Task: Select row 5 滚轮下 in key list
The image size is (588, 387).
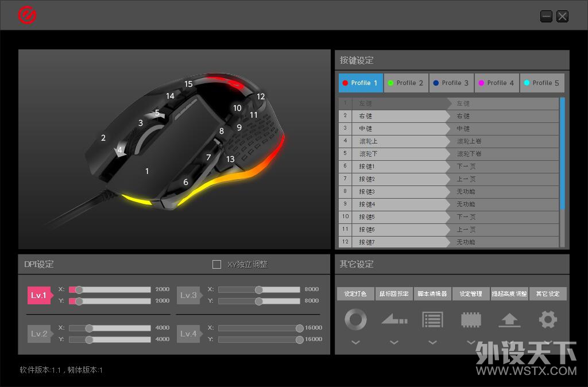Action: [448, 154]
